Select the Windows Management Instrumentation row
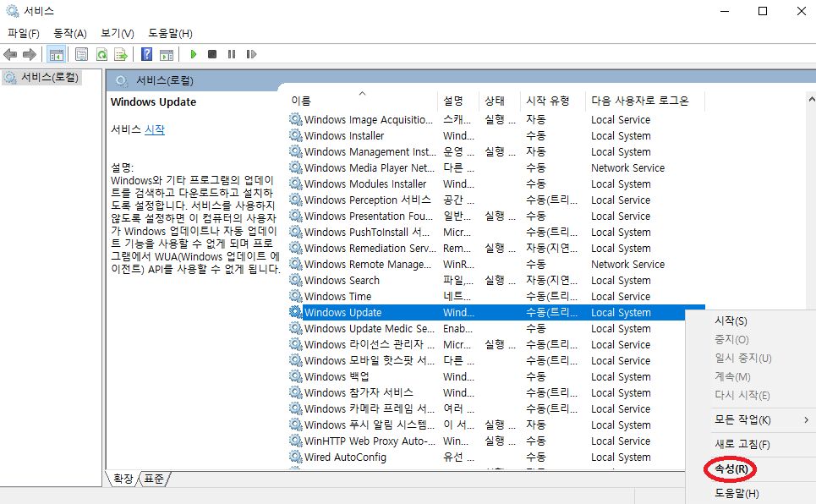Image resolution: width=816 pixels, height=504 pixels. pyautogui.click(x=496, y=151)
